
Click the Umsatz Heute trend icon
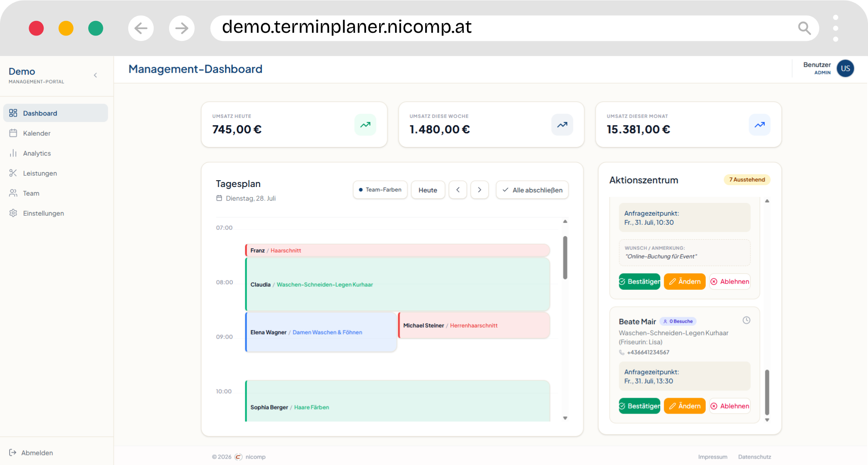[x=365, y=125]
